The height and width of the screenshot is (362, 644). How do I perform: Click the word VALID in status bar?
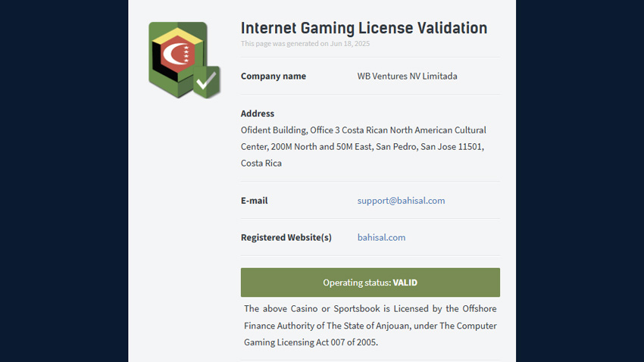[x=405, y=282]
